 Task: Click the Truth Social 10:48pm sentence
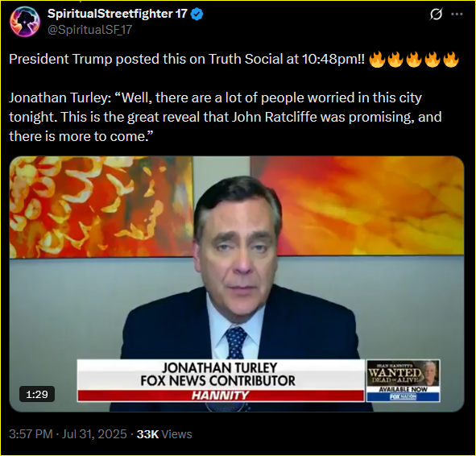[x=187, y=59]
